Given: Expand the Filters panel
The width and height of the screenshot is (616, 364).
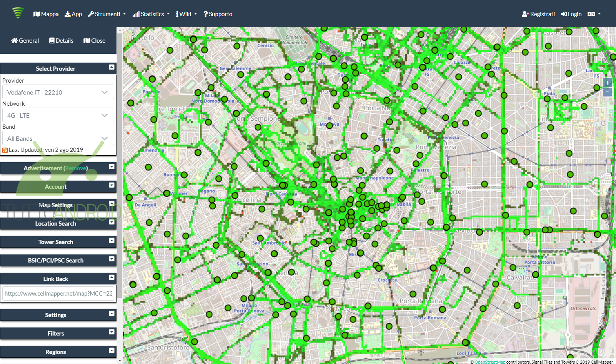Looking at the screenshot, I should pyautogui.click(x=112, y=332).
